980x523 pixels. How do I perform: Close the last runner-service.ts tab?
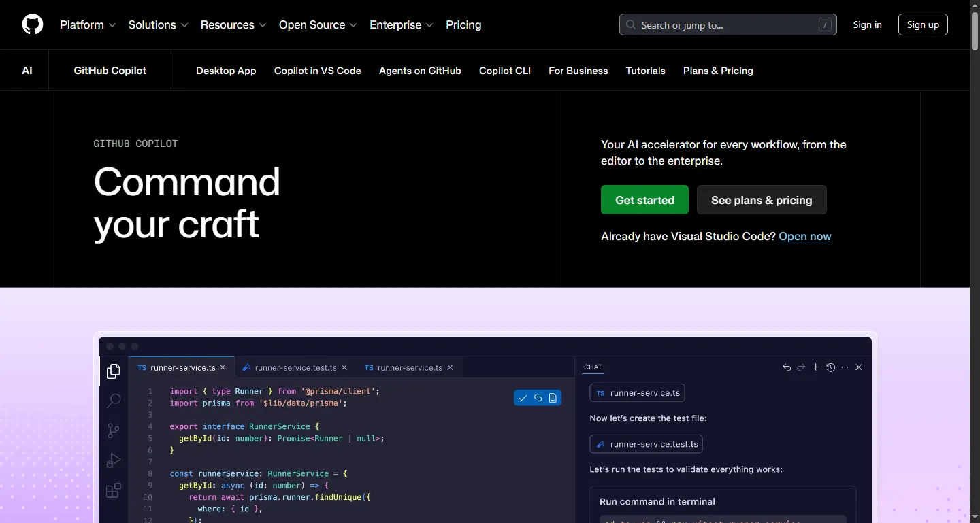450,367
